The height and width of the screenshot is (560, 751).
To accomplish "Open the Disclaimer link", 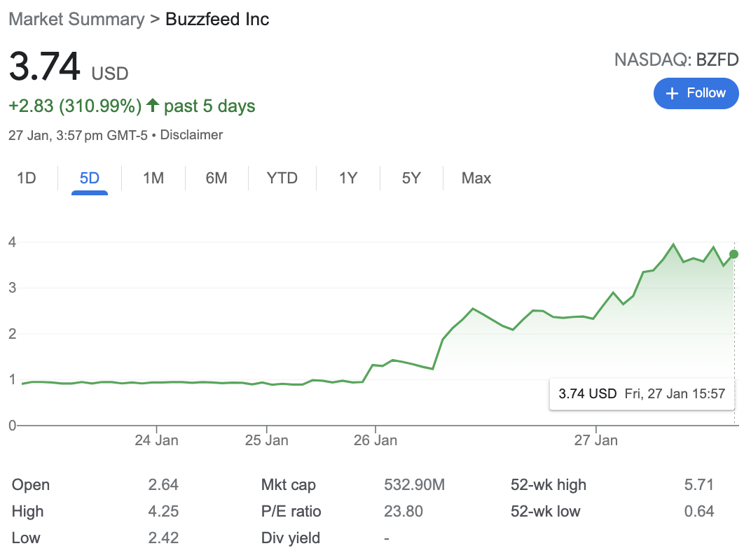I will (x=191, y=135).
